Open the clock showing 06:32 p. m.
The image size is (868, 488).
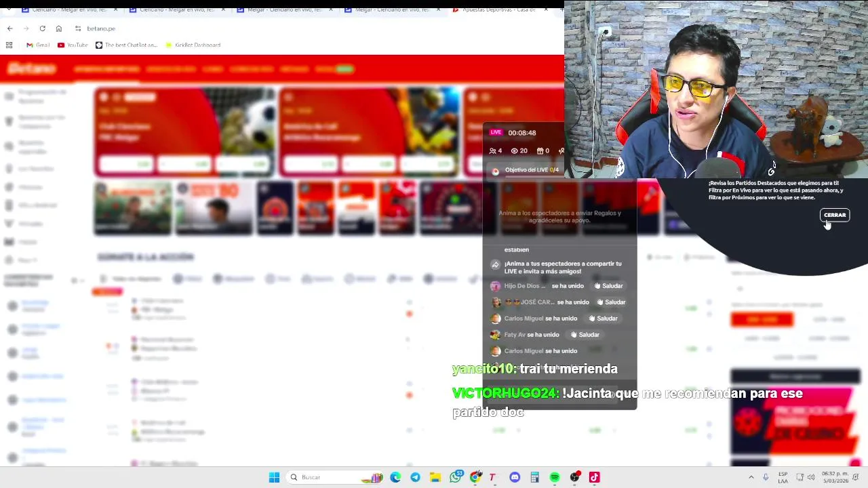(835, 477)
